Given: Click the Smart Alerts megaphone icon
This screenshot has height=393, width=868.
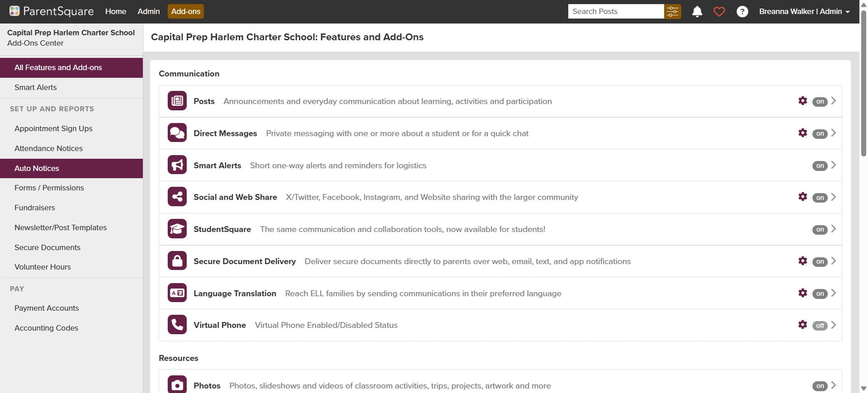Looking at the screenshot, I should point(177,165).
